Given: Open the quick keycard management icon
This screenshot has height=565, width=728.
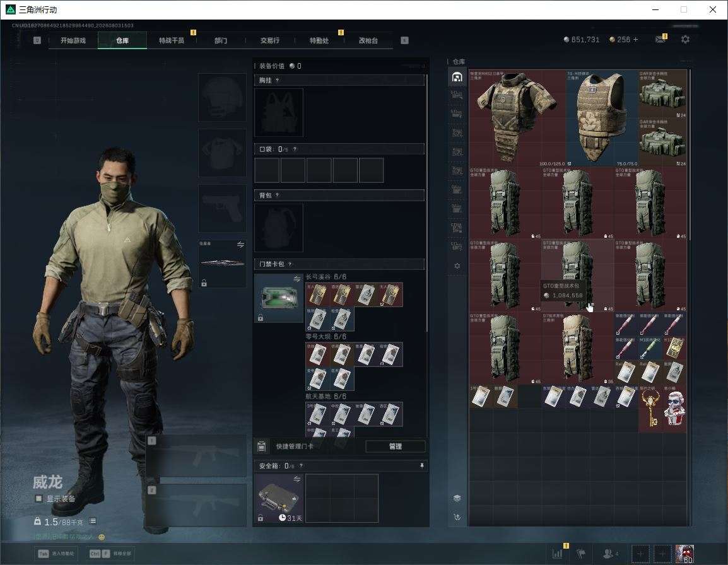Looking at the screenshot, I should [x=261, y=446].
